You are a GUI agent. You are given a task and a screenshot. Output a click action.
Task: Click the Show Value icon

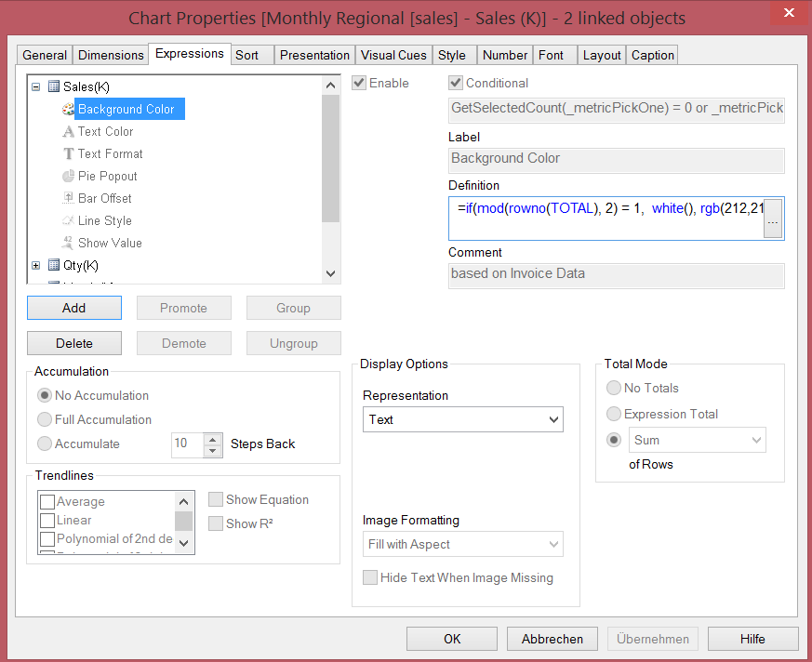click(68, 244)
